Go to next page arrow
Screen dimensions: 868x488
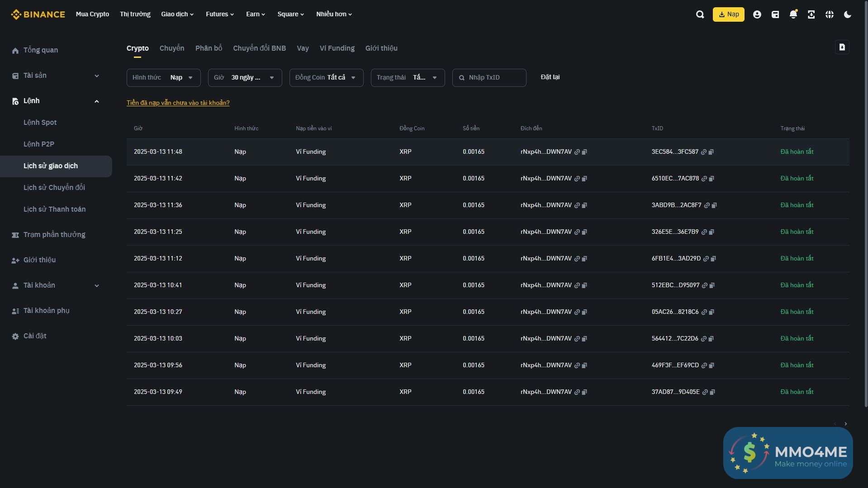(845, 424)
